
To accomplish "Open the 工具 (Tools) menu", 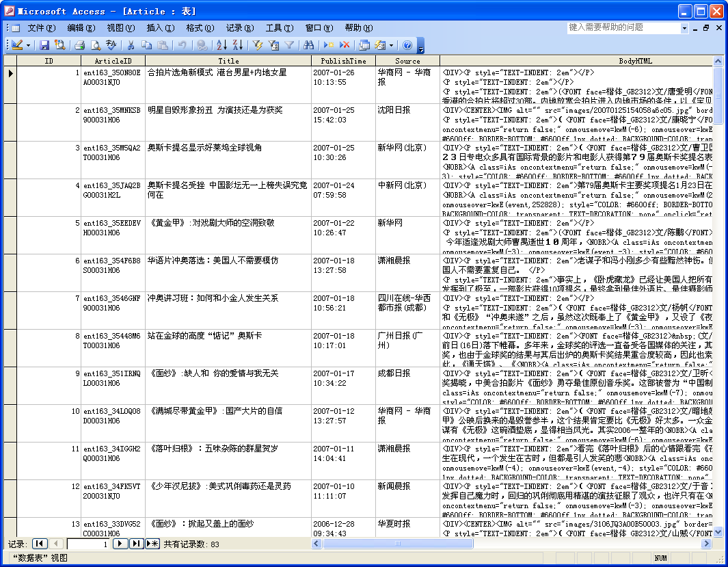I will point(279,28).
